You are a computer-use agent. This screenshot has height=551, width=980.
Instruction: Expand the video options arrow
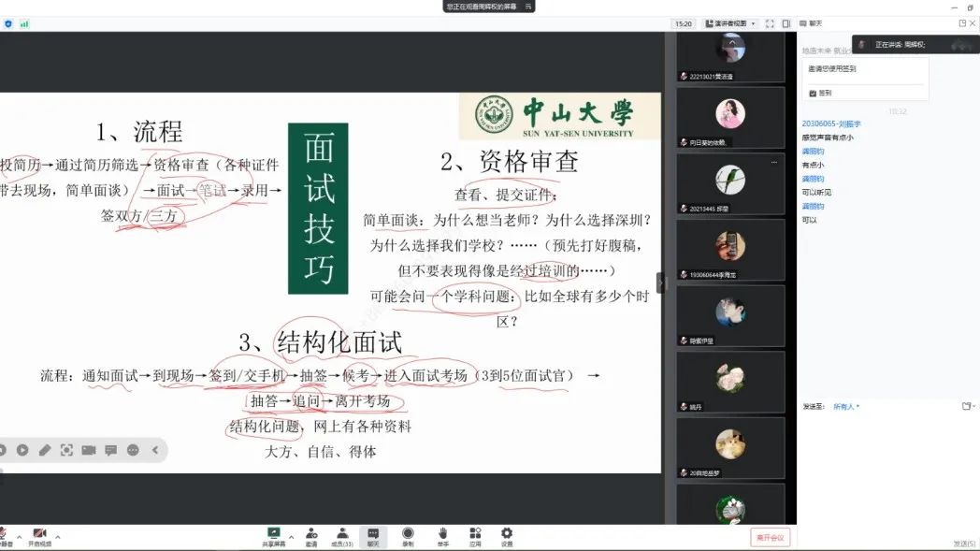[x=58, y=536]
